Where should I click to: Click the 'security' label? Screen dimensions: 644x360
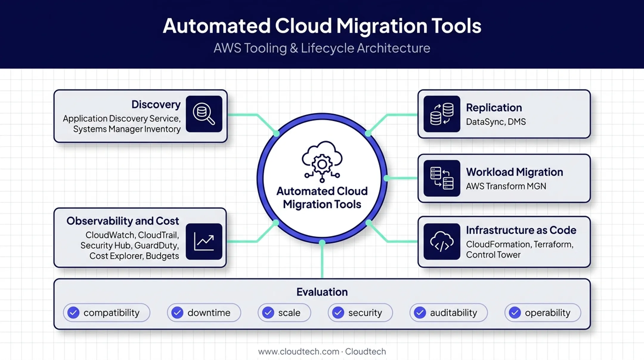(x=365, y=313)
